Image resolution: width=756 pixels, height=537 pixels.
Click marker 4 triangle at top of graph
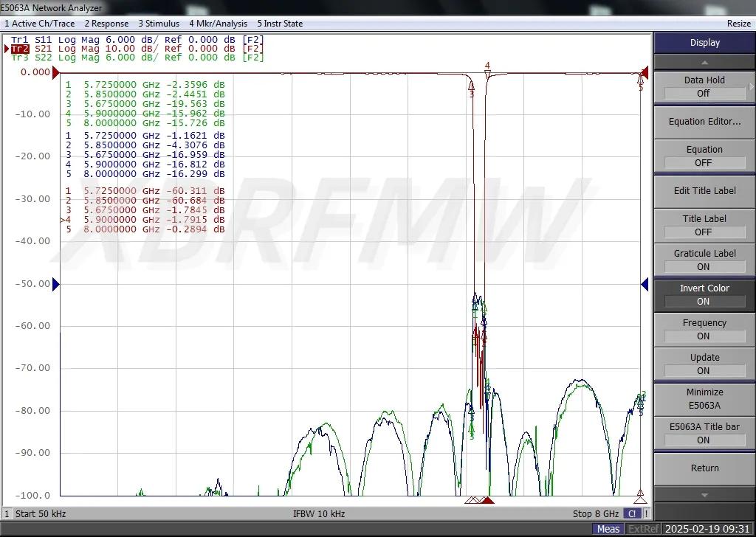click(487, 70)
